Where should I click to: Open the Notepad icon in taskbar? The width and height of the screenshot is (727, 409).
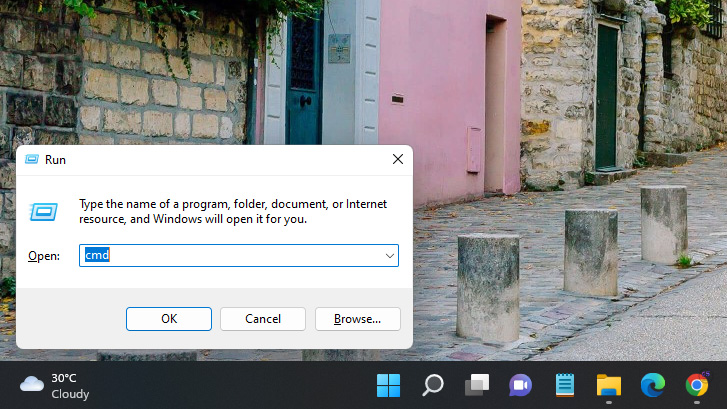(x=565, y=385)
